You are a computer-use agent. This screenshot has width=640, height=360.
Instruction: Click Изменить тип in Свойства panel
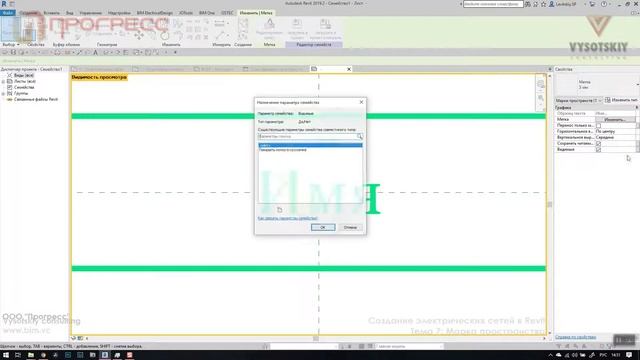pyautogui.click(x=622, y=100)
